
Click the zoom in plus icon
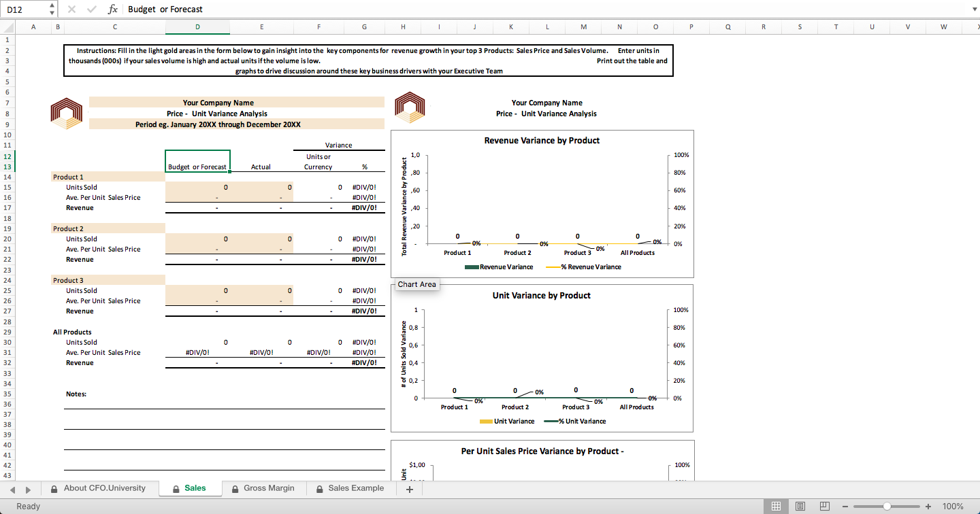click(928, 507)
